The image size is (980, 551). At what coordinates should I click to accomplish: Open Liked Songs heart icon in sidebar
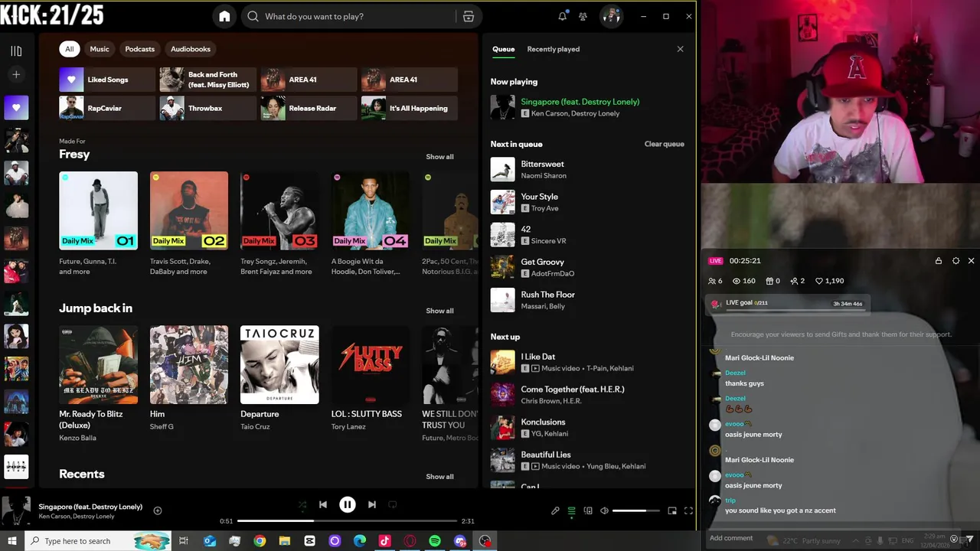coord(16,107)
